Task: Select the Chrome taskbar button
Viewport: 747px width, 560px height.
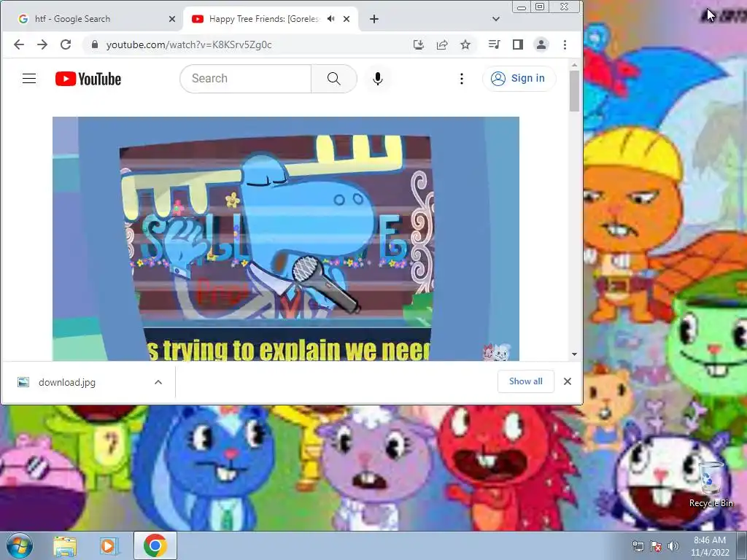Action: [x=155, y=545]
